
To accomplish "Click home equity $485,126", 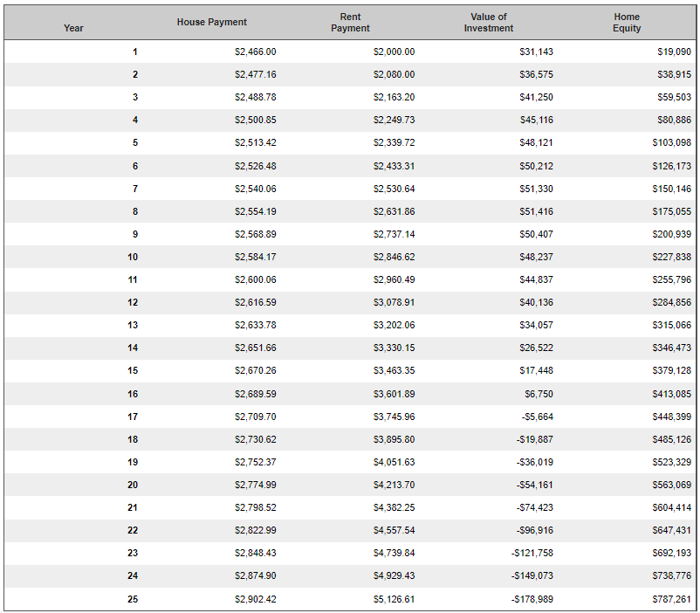I will pyautogui.click(x=671, y=440).
